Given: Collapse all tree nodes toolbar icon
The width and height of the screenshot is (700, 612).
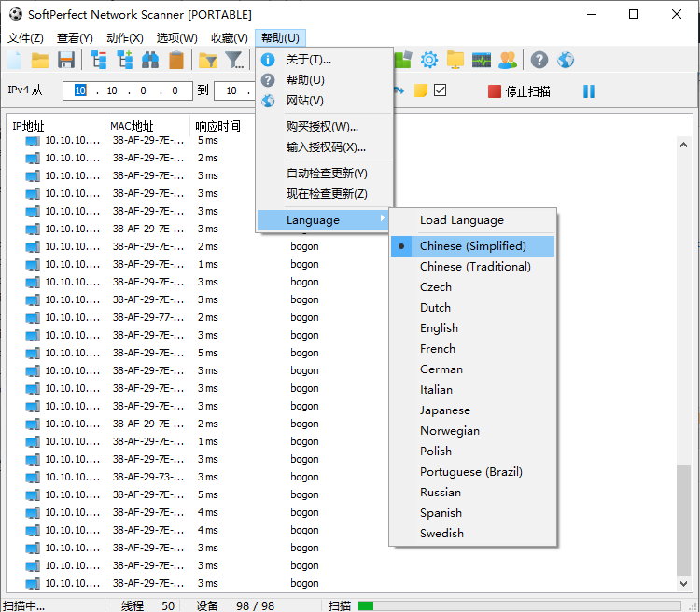Looking at the screenshot, I should [99, 60].
